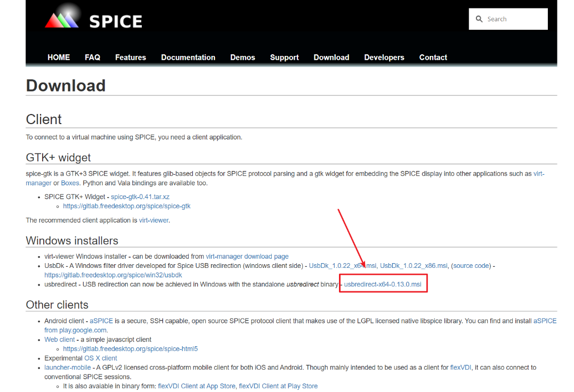Open the Documentation menu item
Viewport: 574px width, 392px height.
(x=188, y=58)
